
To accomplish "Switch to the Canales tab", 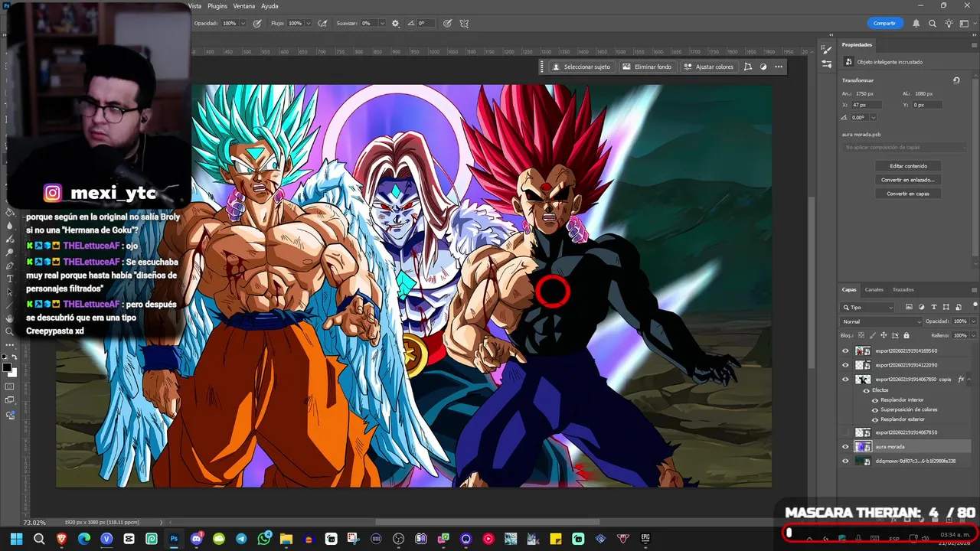I will 874,289.
